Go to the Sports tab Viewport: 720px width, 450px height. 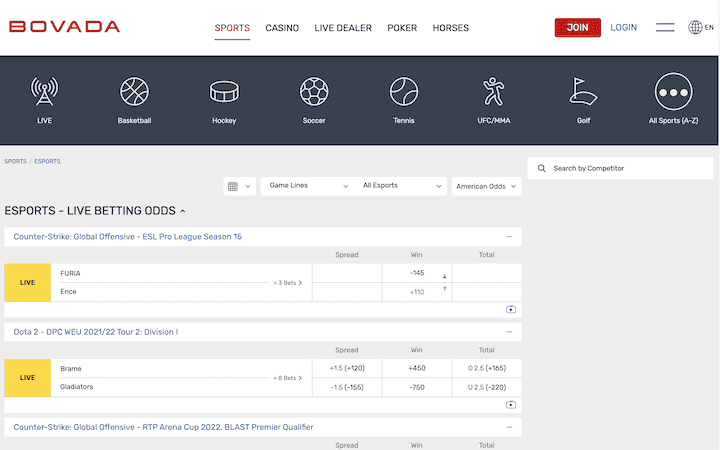pos(232,28)
